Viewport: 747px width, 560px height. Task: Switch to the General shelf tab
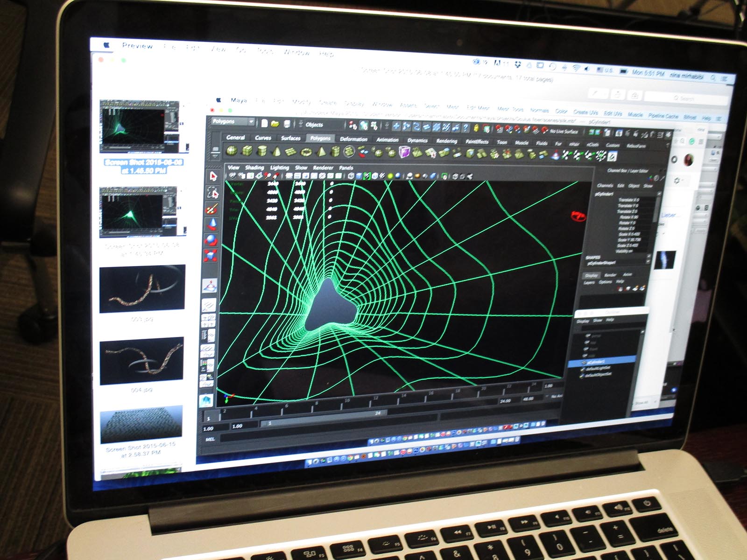[235, 137]
